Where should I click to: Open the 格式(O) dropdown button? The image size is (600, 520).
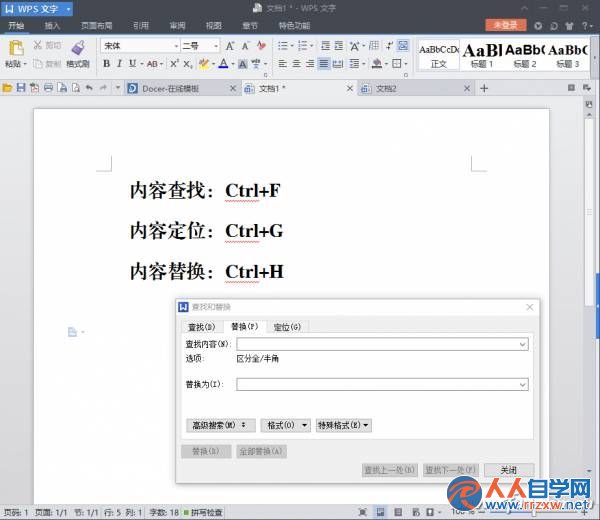point(285,425)
